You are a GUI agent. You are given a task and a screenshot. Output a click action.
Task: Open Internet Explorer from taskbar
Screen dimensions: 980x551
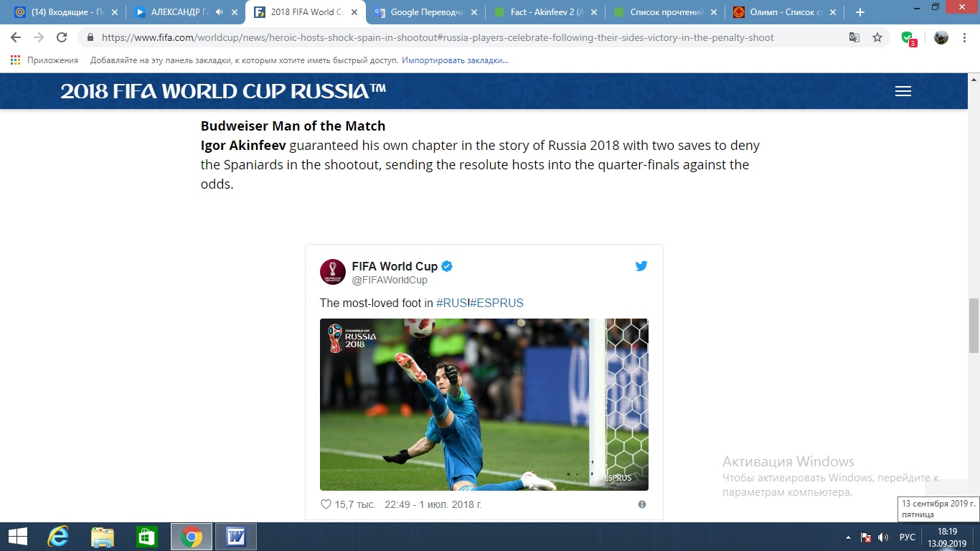coord(57,537)
